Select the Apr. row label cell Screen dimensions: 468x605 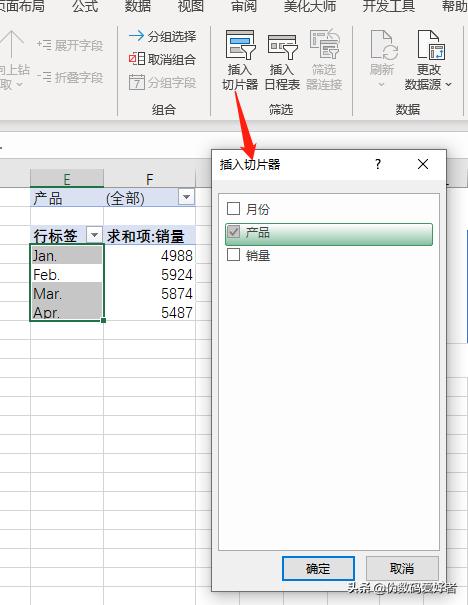coord(67,312)
